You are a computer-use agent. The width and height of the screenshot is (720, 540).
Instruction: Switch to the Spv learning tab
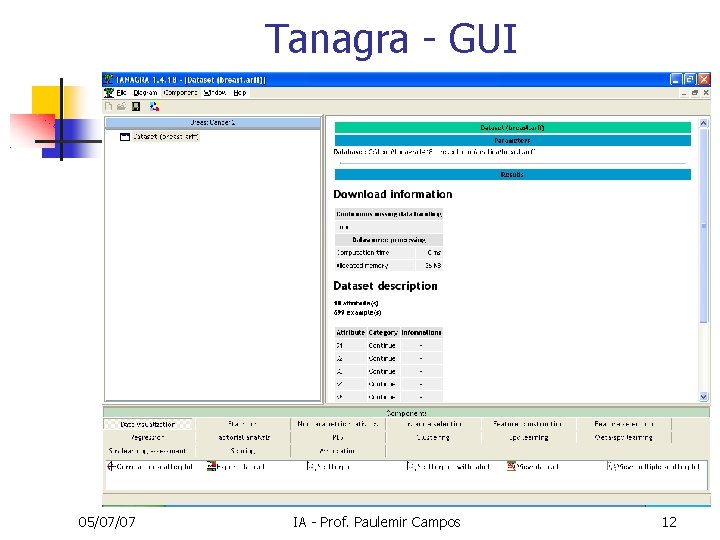pyautogui.click(x=529, y=438)
